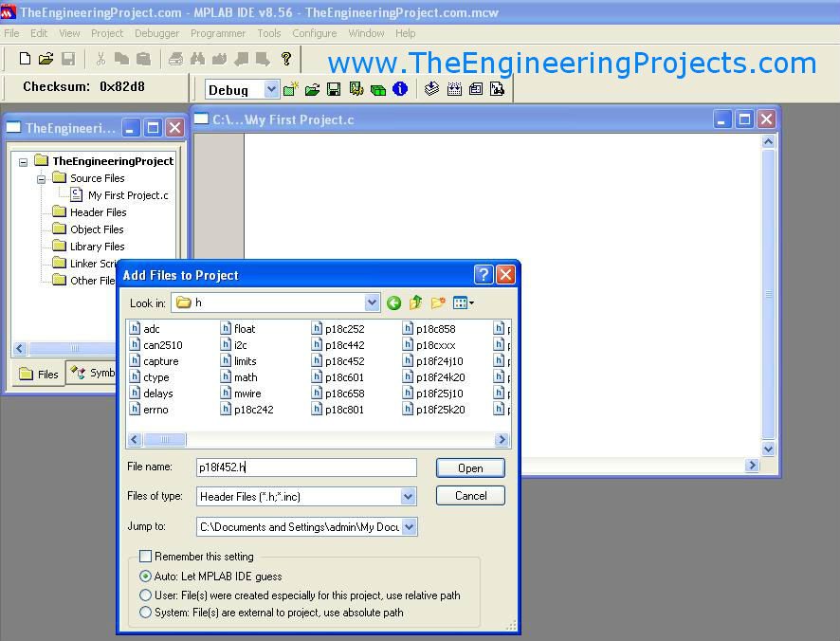Click the Paste clipboard icon
Image resolution: width=840 pixels, height=641 pixels.
coord(143,59)
